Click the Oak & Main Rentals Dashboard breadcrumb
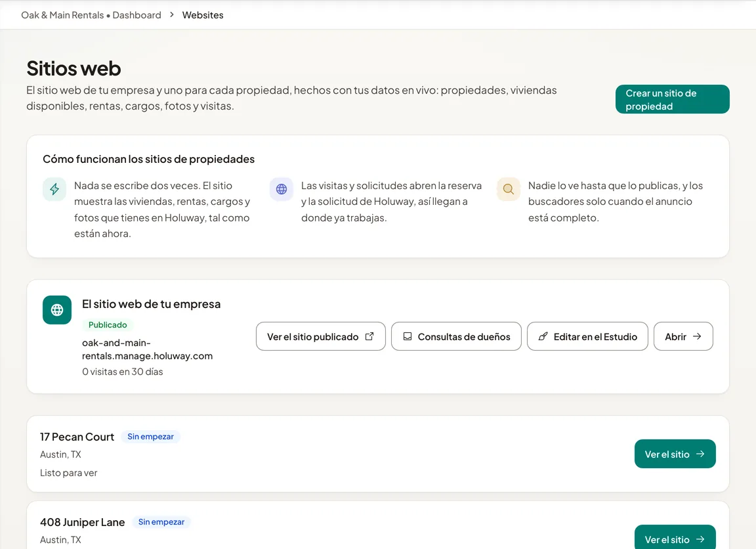756x549 pixels. [x=91, y=15]
